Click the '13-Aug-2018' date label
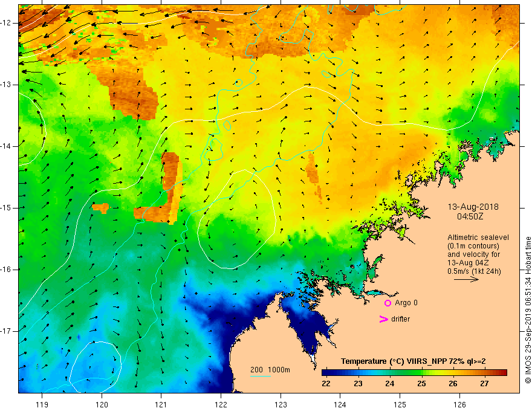 pos(473,207)
